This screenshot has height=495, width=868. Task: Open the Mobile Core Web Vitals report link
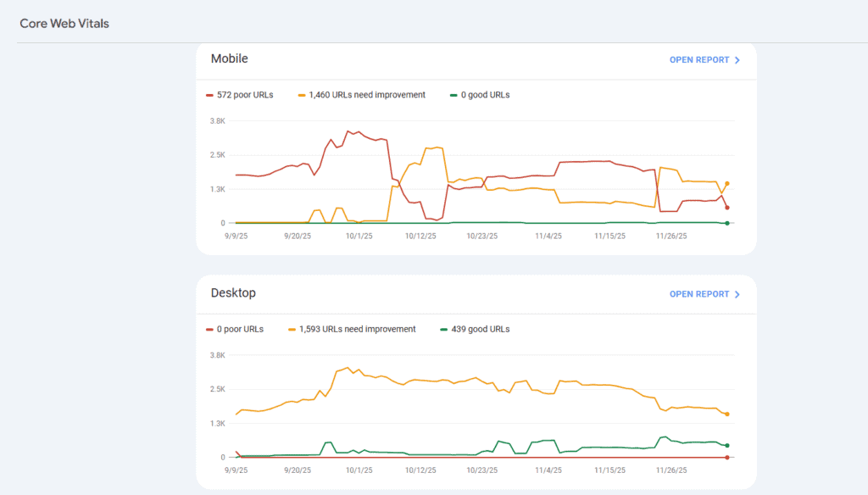(698, 60)
